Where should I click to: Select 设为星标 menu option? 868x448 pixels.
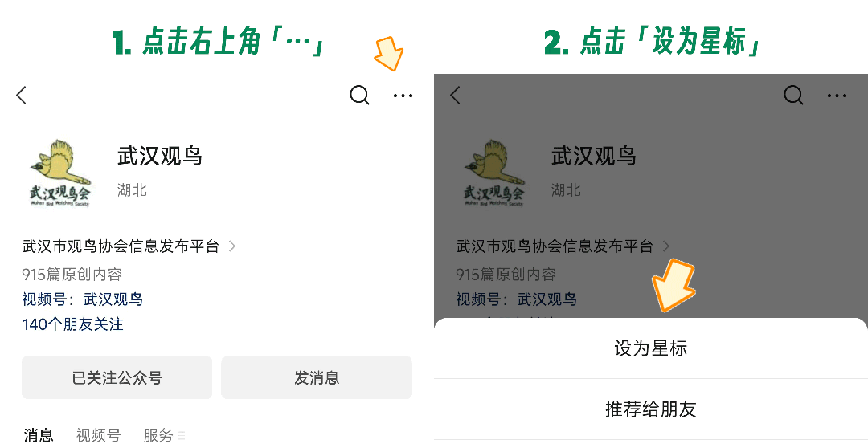click(x=650, y=348)
